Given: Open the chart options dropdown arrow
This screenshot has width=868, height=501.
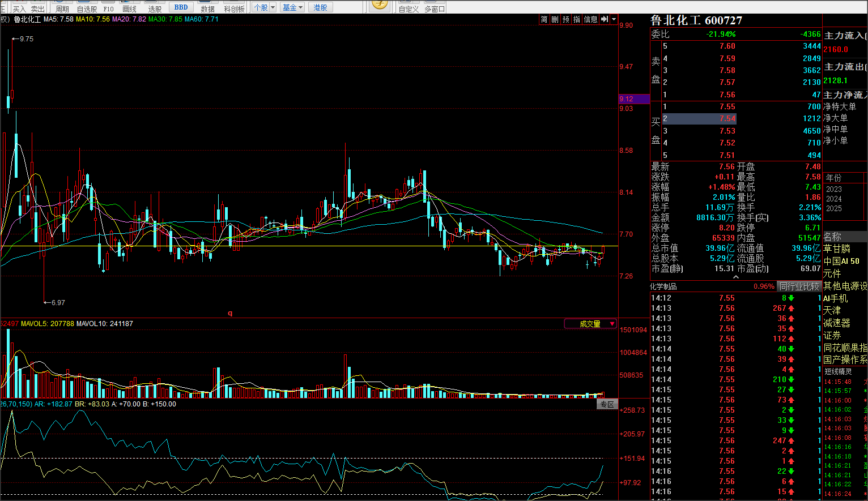Looking at the screenshot, I should coord(614,19).
